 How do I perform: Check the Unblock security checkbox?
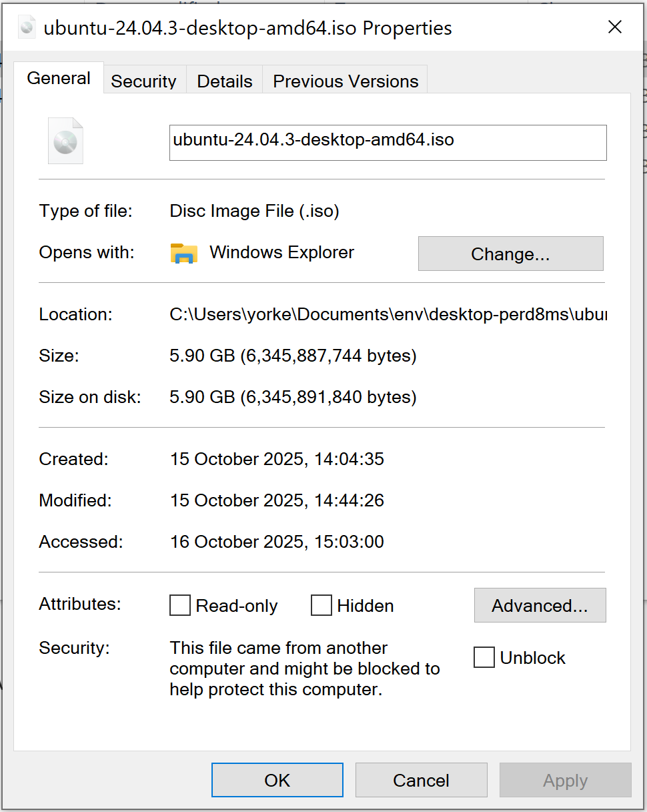(484, 657)
